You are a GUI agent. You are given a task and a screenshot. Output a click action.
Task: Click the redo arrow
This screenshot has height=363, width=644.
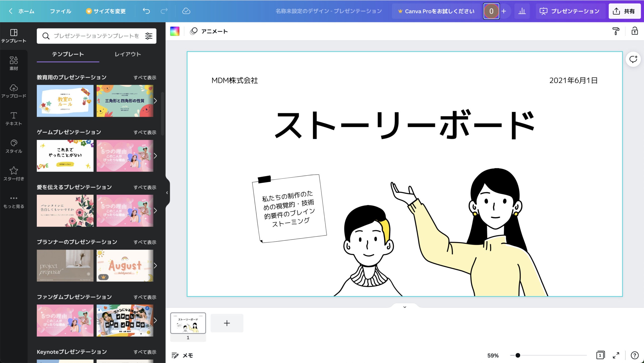click(164, 11)
